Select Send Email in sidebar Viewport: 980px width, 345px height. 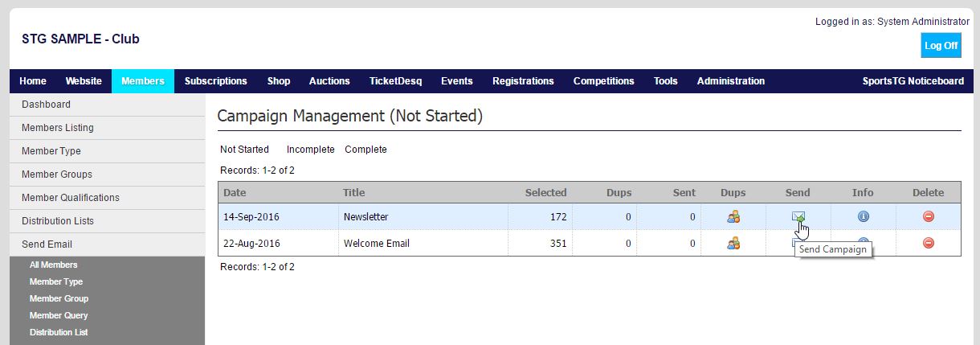[107, 244]
